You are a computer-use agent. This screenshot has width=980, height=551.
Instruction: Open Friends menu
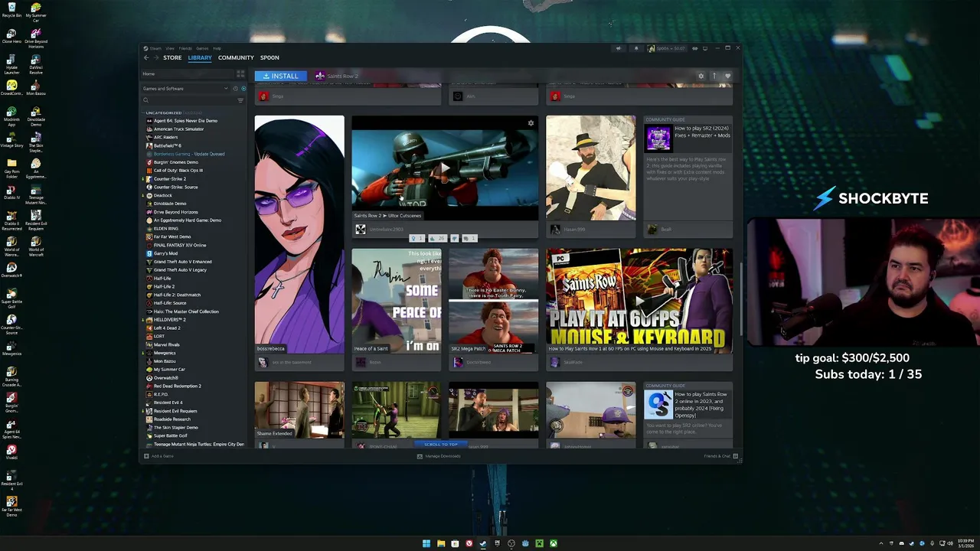185,48
